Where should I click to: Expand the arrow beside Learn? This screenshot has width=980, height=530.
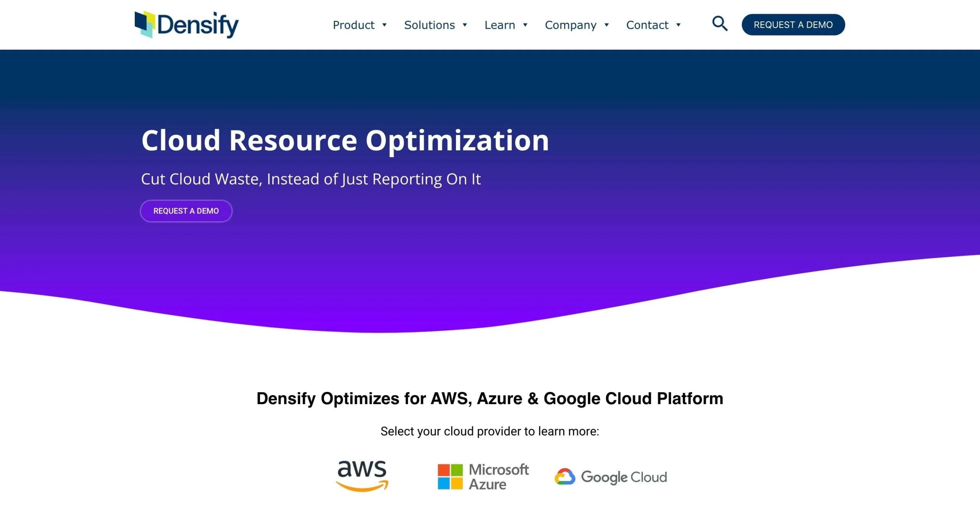(525, 25)
